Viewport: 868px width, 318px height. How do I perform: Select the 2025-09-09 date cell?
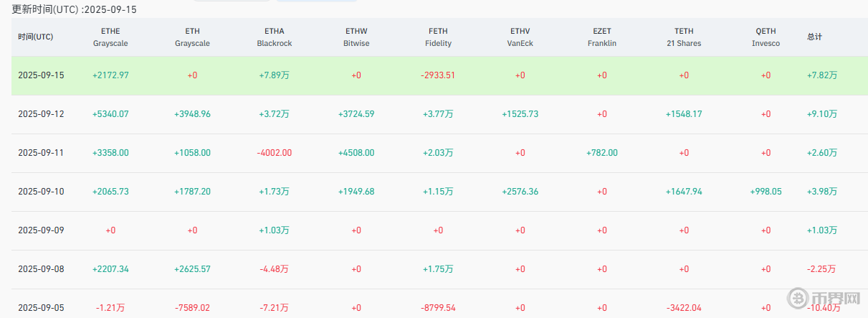41,230
